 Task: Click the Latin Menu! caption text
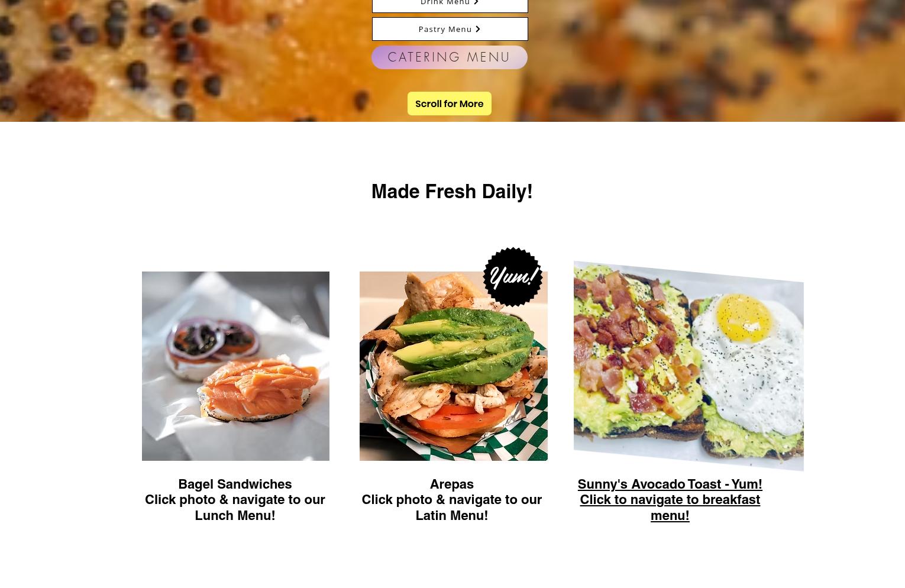[x=451, y=515]
